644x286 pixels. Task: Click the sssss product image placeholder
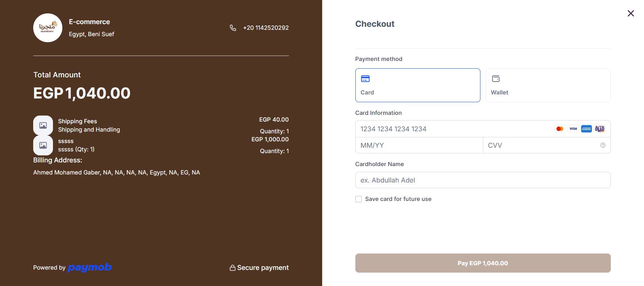pos(43,145)
